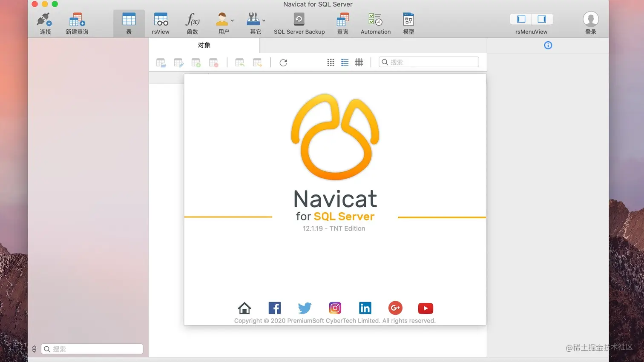Click the sidebar filter stepper icon

click(34, 349)
